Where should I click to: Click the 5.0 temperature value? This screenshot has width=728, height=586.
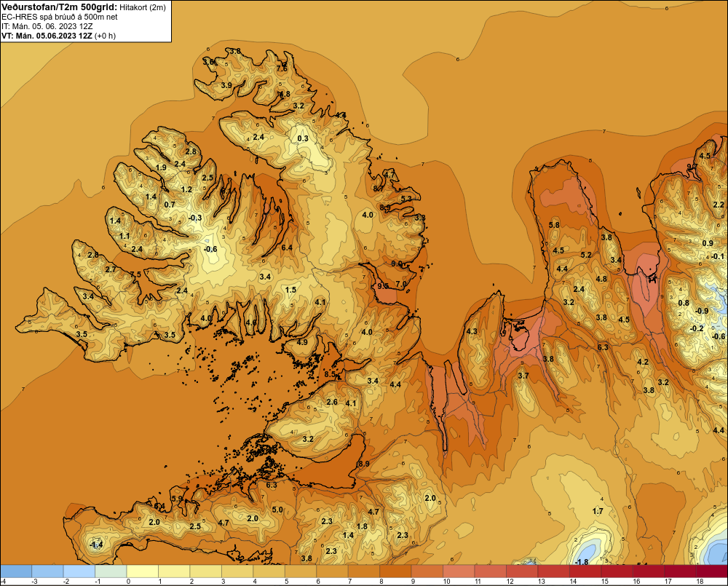pos(277,510)
